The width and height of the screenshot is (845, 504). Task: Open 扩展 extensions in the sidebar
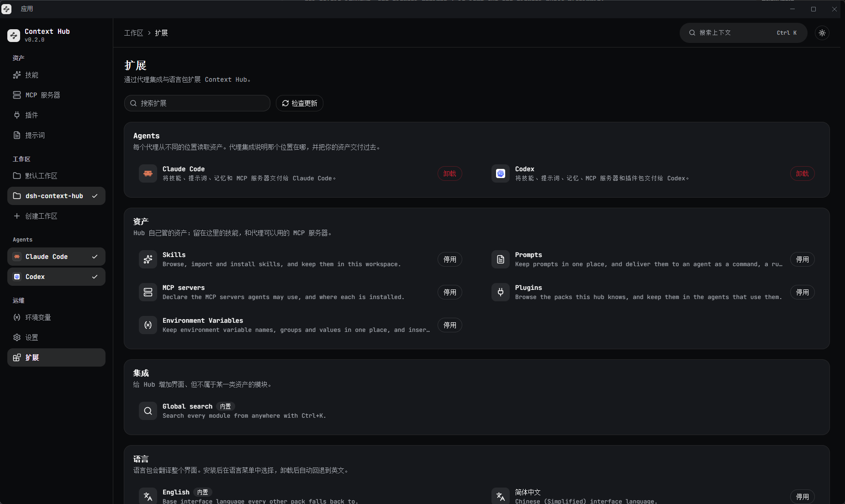(56, 357)
